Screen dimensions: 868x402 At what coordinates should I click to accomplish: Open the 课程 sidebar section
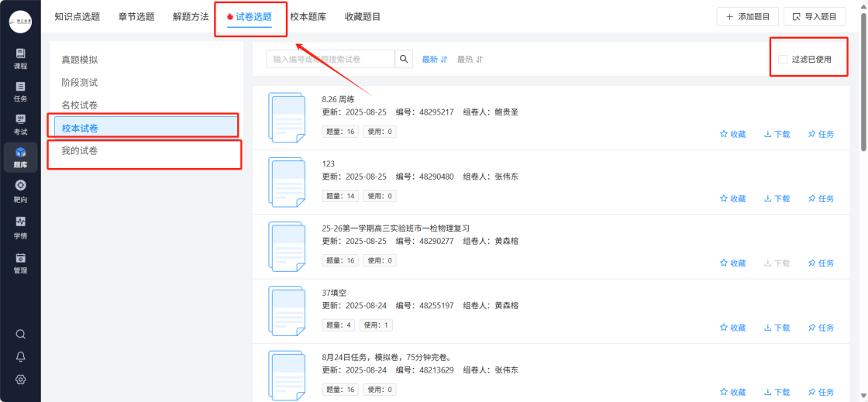pyautogui.click(x=20, y=59)
